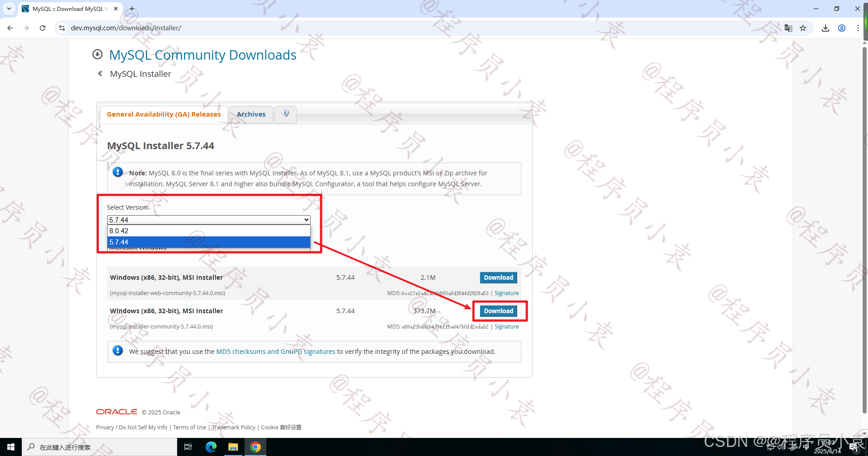This screenshot has height=456, width=868.
Task: Click the mysql-installer-community-5.7.44.0.msi filename text
Action: (161, 327)
